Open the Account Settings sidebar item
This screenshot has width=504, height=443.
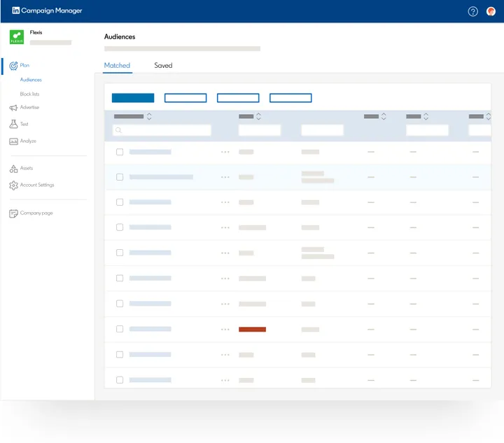(37, 185)
